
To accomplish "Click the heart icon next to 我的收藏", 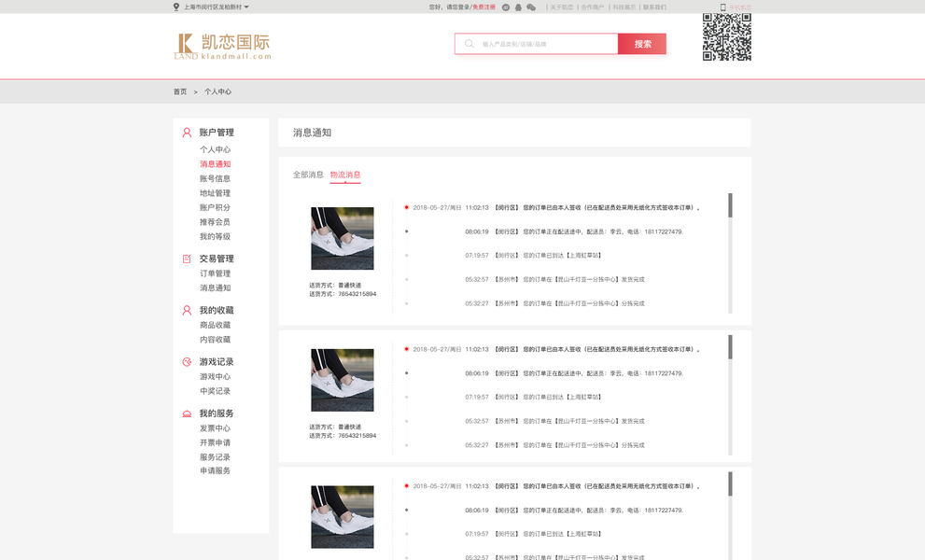I will pyautogui.click(x=185, y=310).
